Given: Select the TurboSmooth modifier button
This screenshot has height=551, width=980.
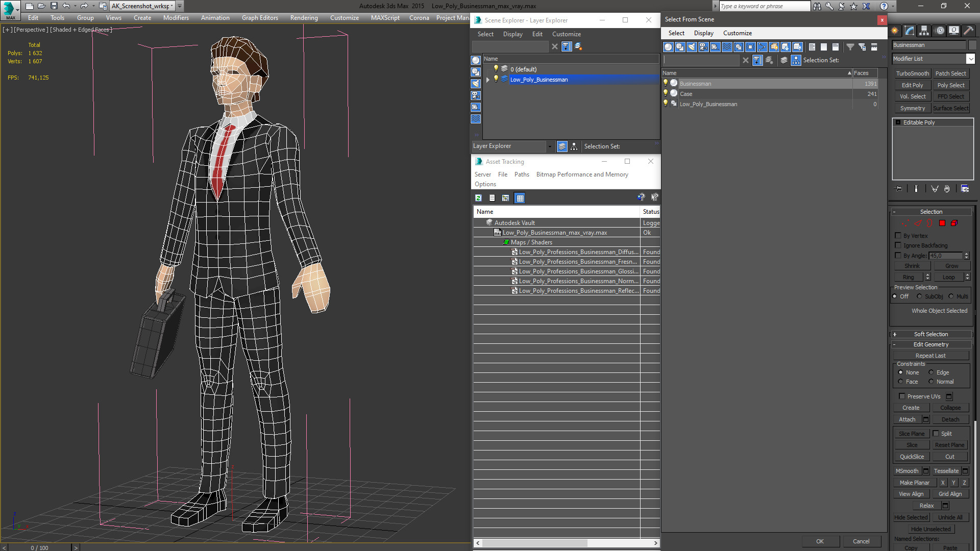Looking at the screenshot, I should [913, 73].
